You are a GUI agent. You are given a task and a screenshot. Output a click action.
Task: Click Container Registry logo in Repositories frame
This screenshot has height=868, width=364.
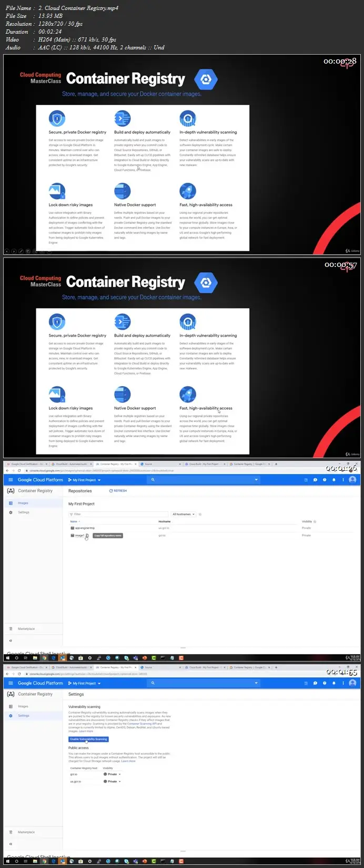(11, 491)
